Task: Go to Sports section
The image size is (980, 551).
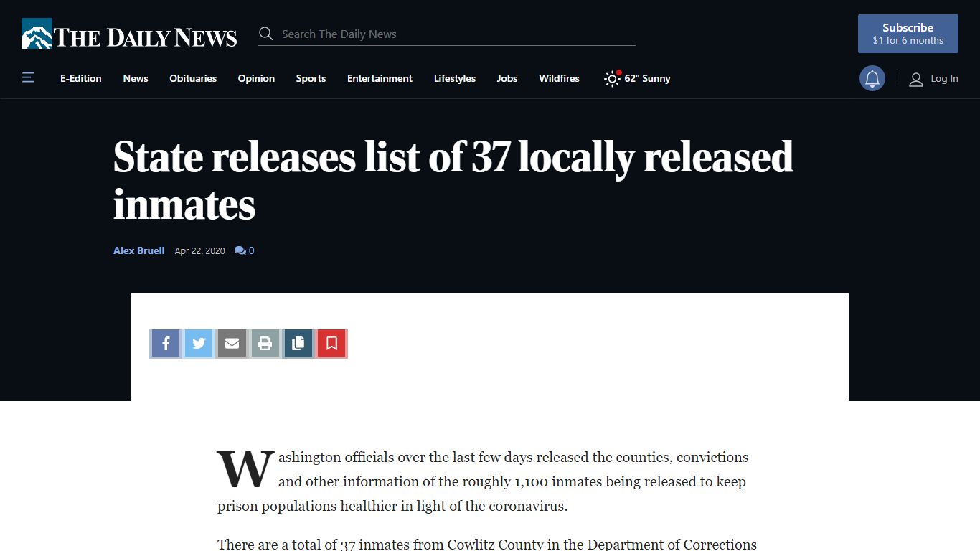Action: 311,78
